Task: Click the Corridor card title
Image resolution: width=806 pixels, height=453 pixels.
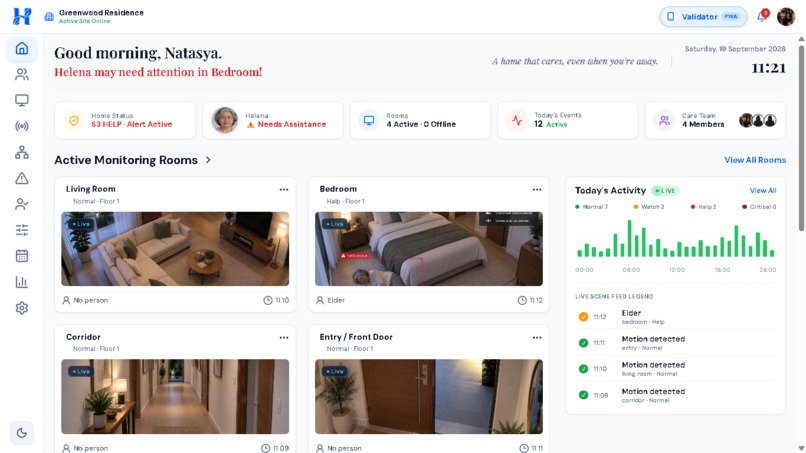Action: tap(83, 337)
